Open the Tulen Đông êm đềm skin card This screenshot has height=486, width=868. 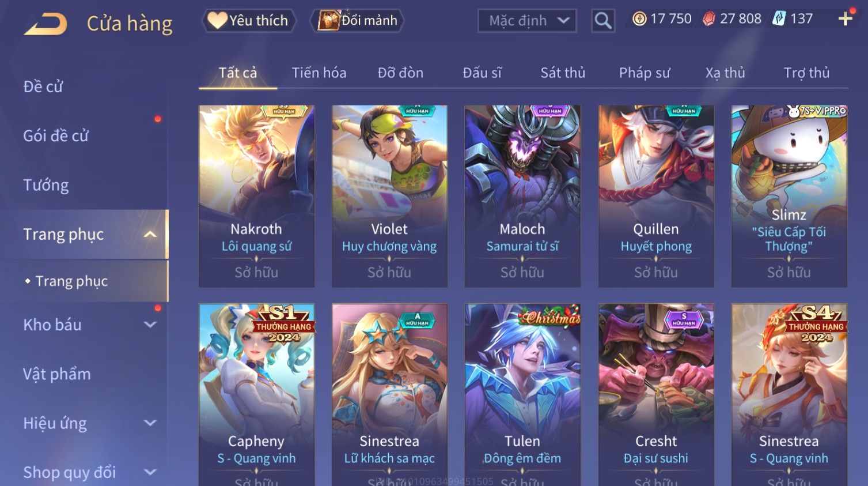[x=522, y=395]
